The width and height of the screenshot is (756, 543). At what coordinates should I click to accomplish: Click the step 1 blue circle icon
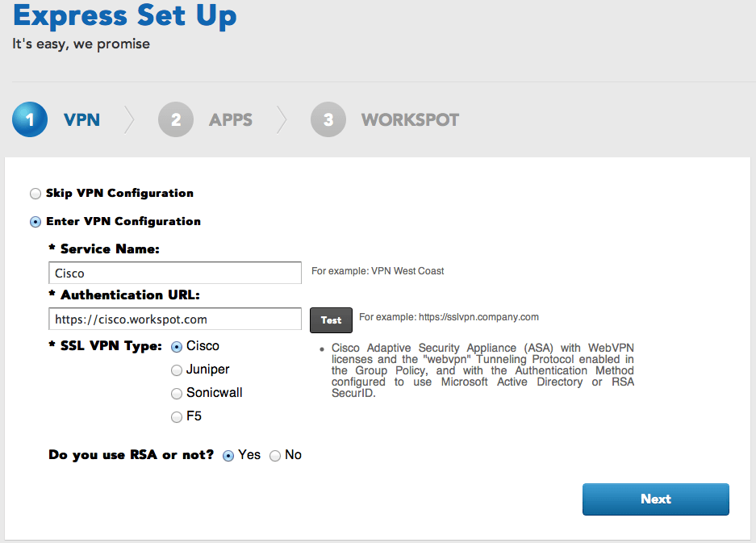[x=30, y=119]
